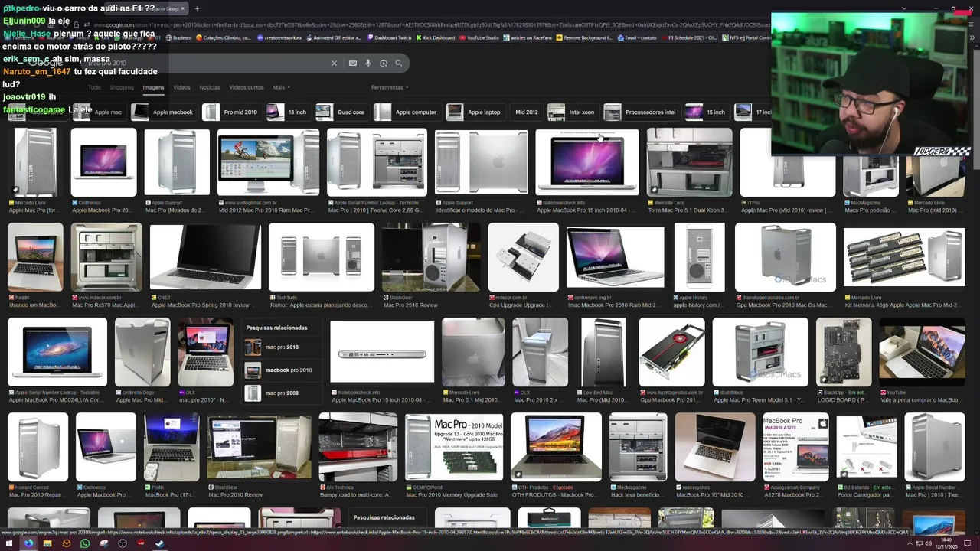Open Notebookcheck MacBook Pro 15 inch purple-screen thumbnail

586,161
